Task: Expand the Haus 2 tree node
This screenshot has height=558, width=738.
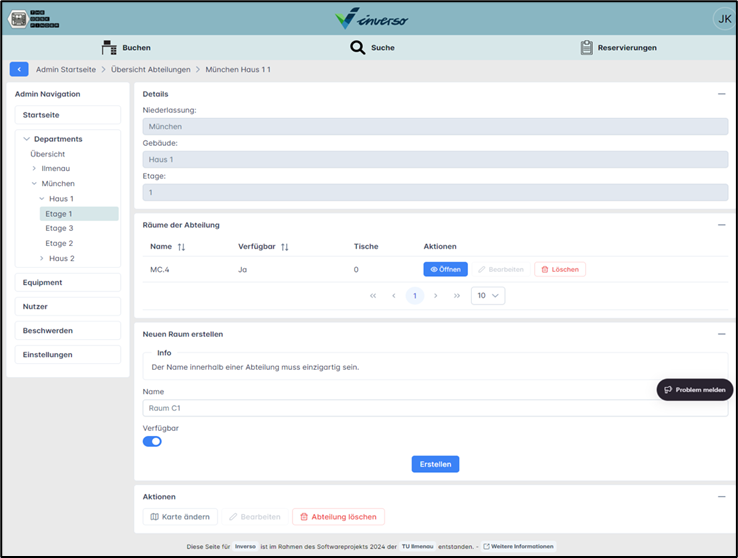Action: point(41,258)
